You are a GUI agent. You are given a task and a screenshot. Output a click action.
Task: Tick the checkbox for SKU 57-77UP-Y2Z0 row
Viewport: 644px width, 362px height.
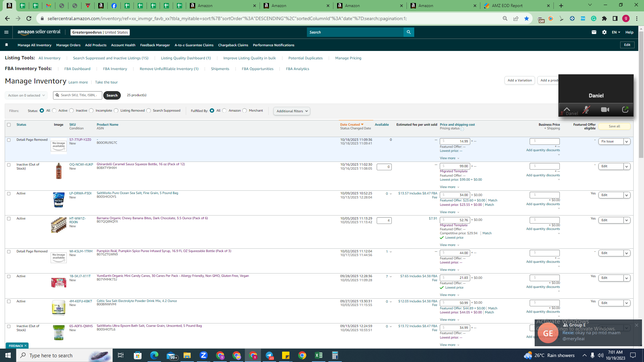tap(9, 140)
